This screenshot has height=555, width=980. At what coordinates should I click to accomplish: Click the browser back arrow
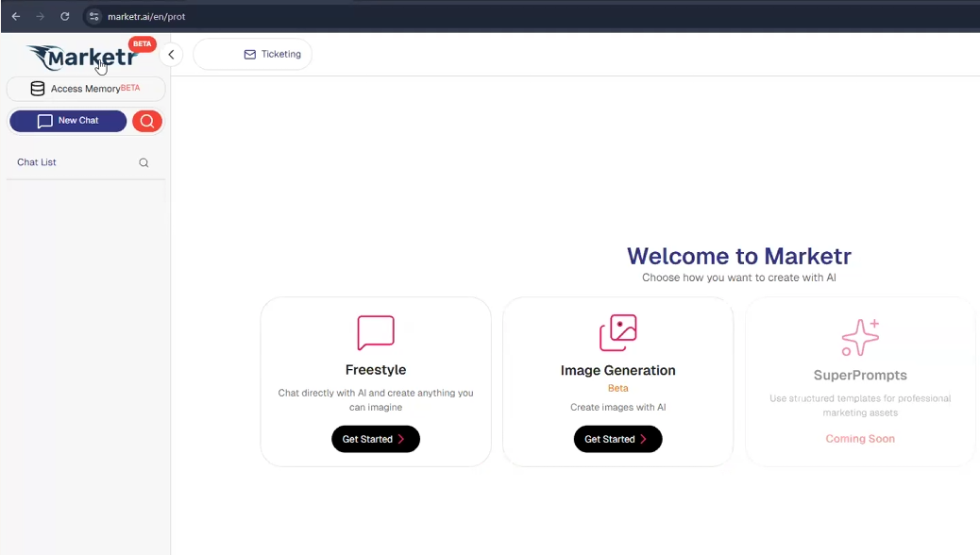[16, 16]
